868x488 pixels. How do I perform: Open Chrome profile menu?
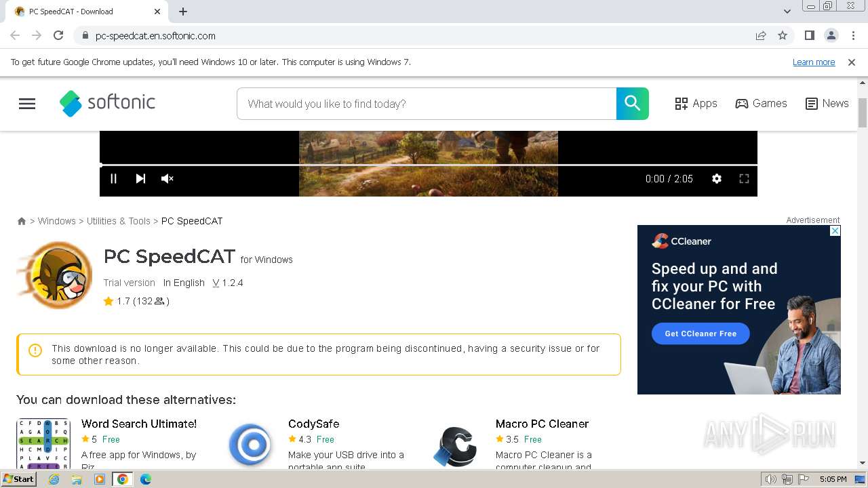(831, 36)
